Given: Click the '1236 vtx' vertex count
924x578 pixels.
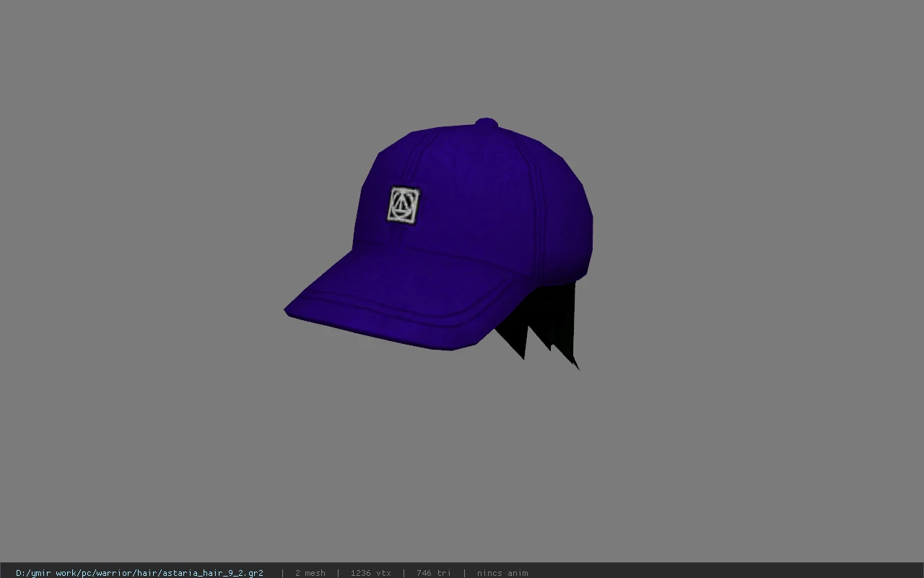Looking at the screenshot, I should point(370,573).
